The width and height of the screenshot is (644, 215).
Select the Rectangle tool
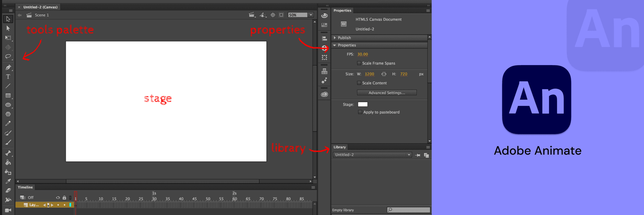8,96
